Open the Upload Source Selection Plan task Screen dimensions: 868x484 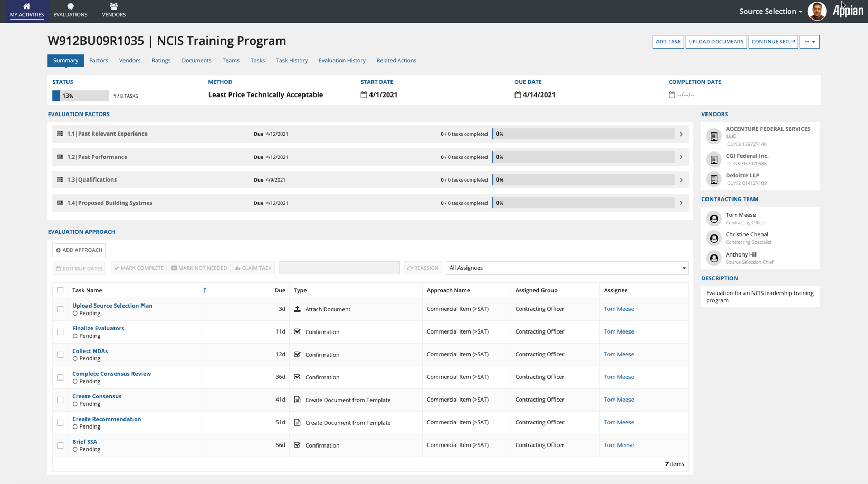pyautogui.click(x=112, y=306)
